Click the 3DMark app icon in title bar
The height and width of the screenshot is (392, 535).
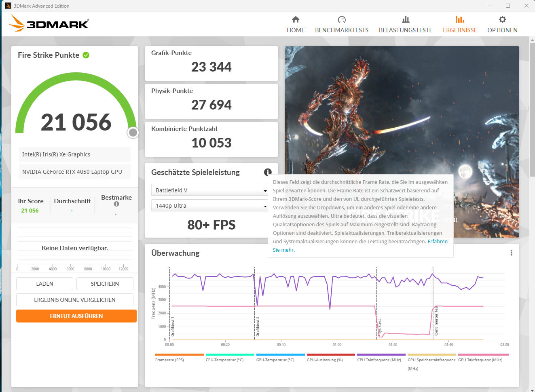click(8, 6)
